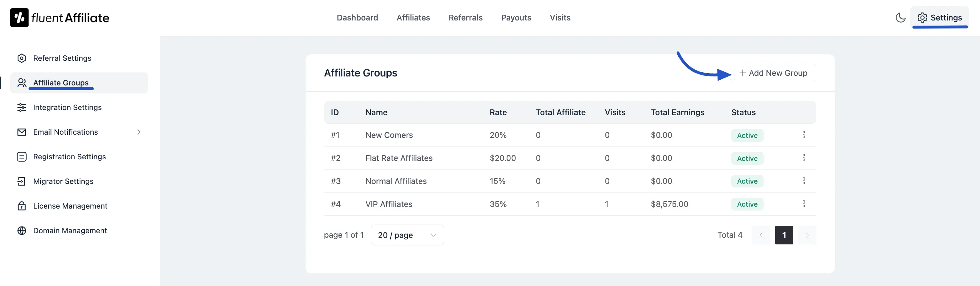This screenshot has height=286, width=980.
Task: Click the fluentAffiliate logo icon
Action: [x=19, y=18]
